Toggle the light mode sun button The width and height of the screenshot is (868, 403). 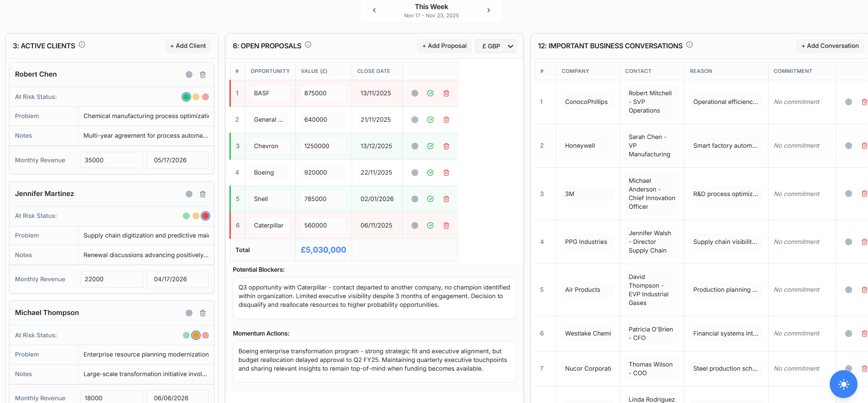843,384
